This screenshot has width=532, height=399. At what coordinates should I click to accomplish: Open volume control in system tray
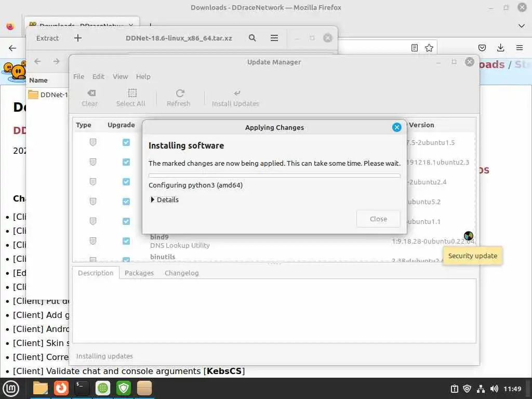(x=494, y=389)
